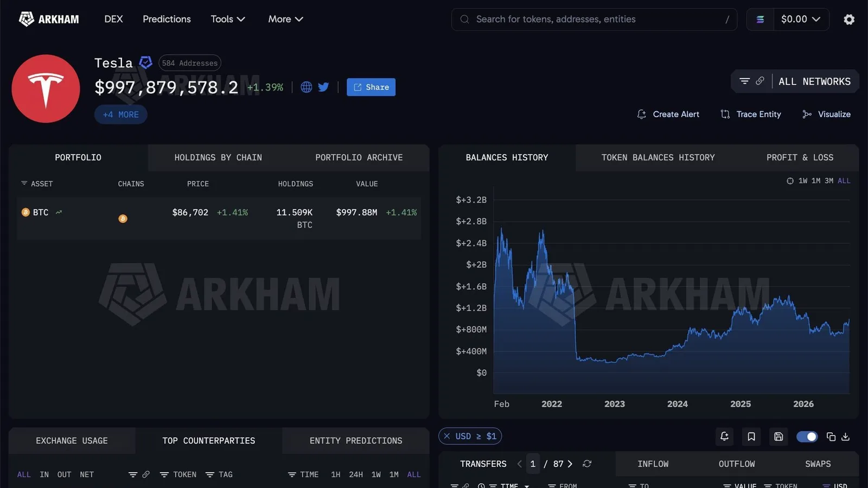Click the Trace Entity icon
The width and height of the screenshot is (868, 488).
(725, 114)
